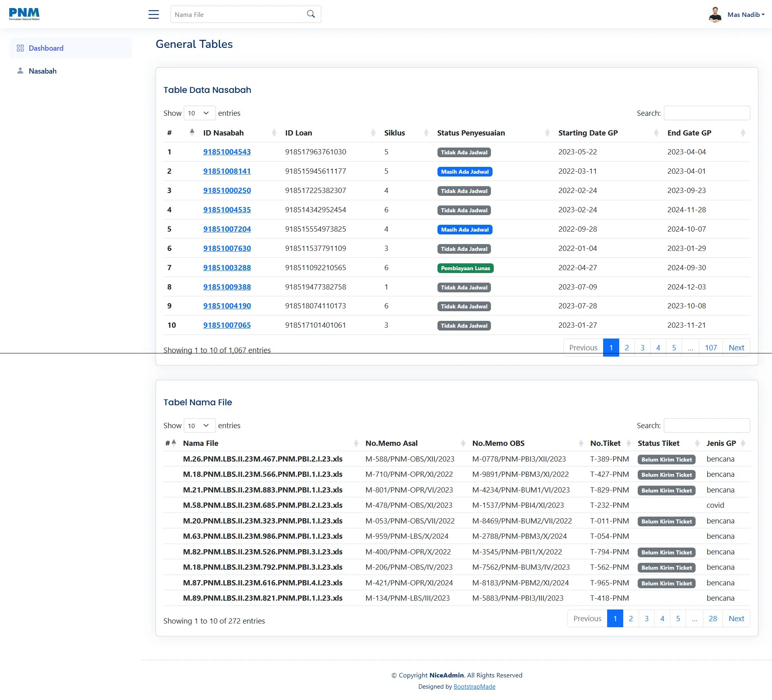Sort by End Gate GP arrows
772x700 pixels.
[x=743, y=133]
